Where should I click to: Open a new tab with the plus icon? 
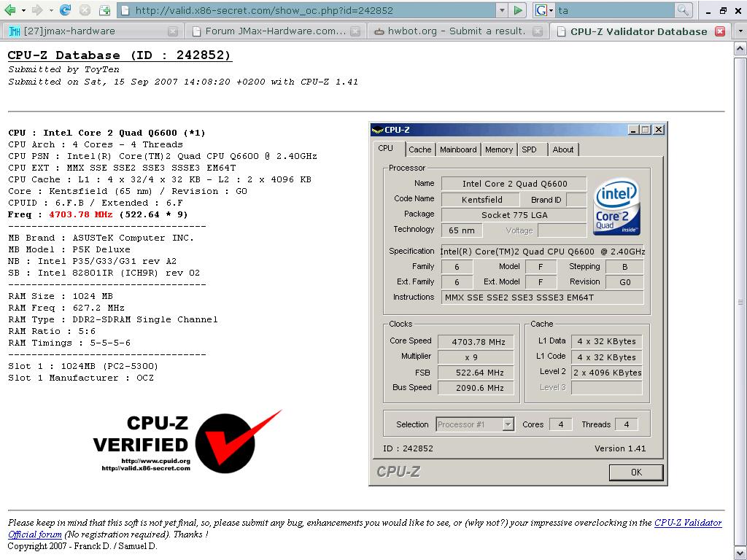point(104,10)
